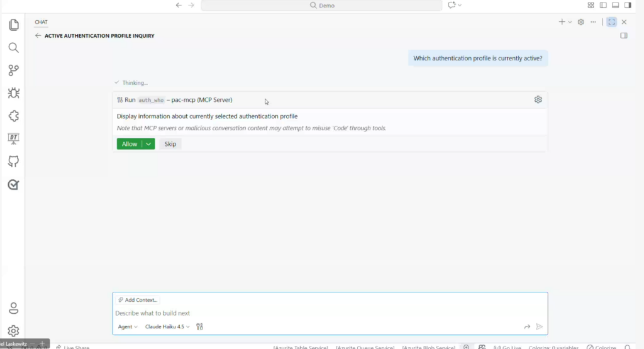Click the delegate arrow icon beside send
This screenshot has width=644, height=349.
click(527, 326)
